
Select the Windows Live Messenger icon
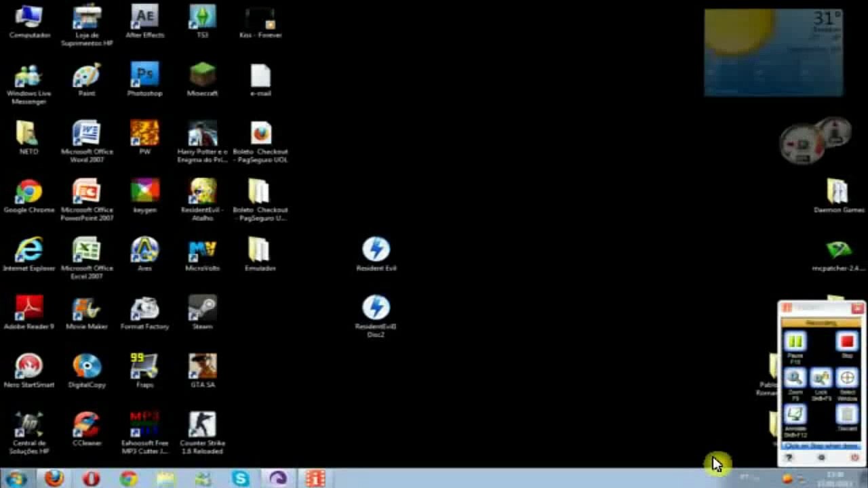[29, 84]
